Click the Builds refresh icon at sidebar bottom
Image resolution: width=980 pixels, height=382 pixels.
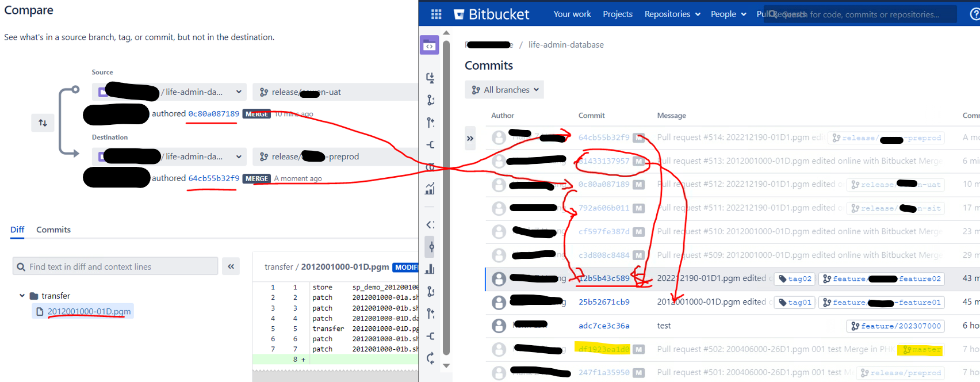(430, 358)
